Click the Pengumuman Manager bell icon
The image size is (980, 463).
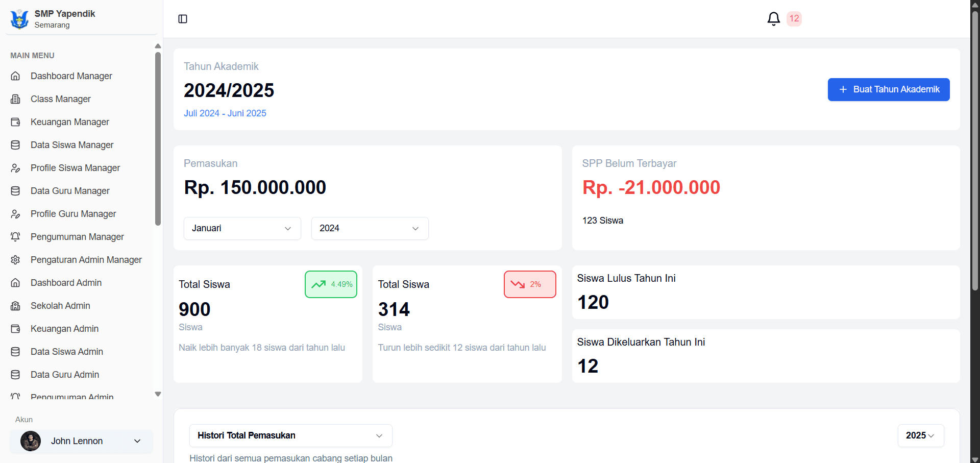(16, 237)
